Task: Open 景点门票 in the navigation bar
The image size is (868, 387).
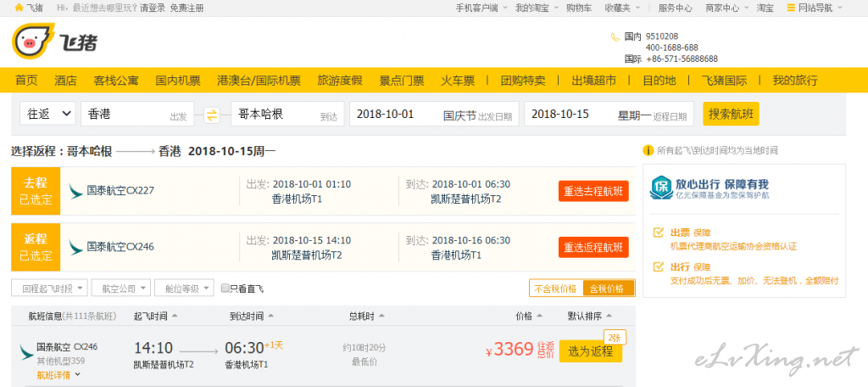Action: (402, 81)
